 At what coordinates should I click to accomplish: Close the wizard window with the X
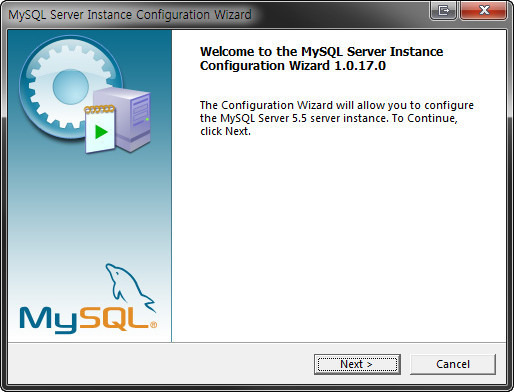tap(484, 11)
